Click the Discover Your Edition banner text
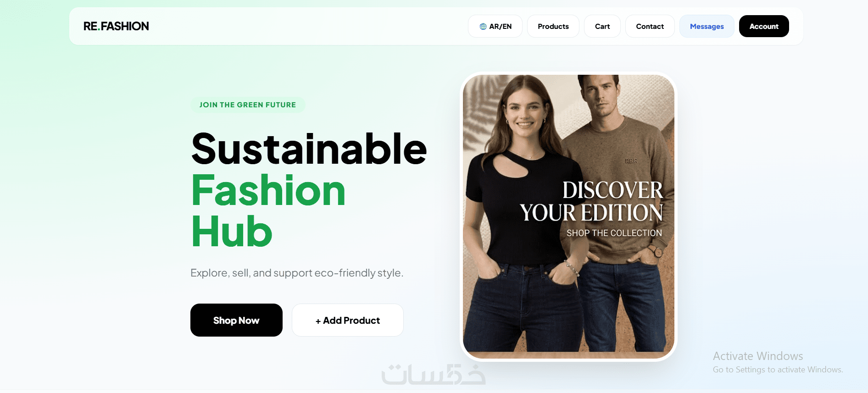The height and width of the screenshot is (393, 868). 591,201
